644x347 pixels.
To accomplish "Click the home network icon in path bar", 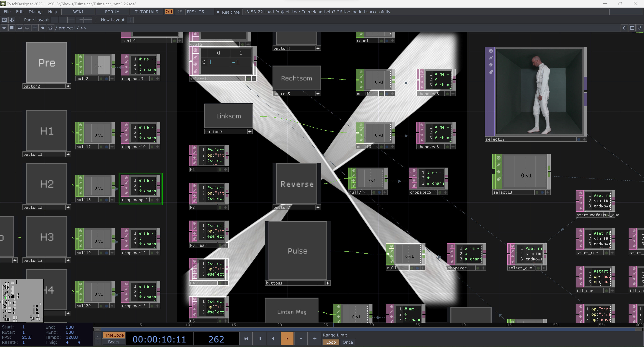I will (x=50, y=28).
